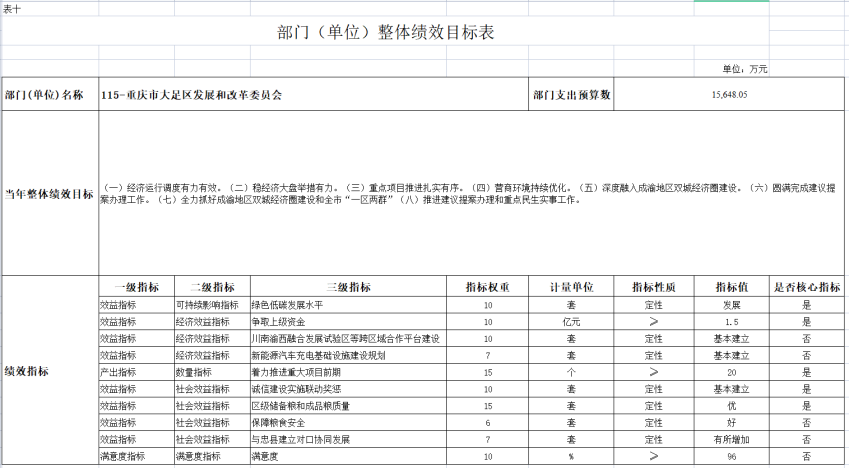The width and height of the screenshot is (850, 469).
Task: Click weight 15 in 区级储备粮和成品粮质量 row
Action: 488,406
